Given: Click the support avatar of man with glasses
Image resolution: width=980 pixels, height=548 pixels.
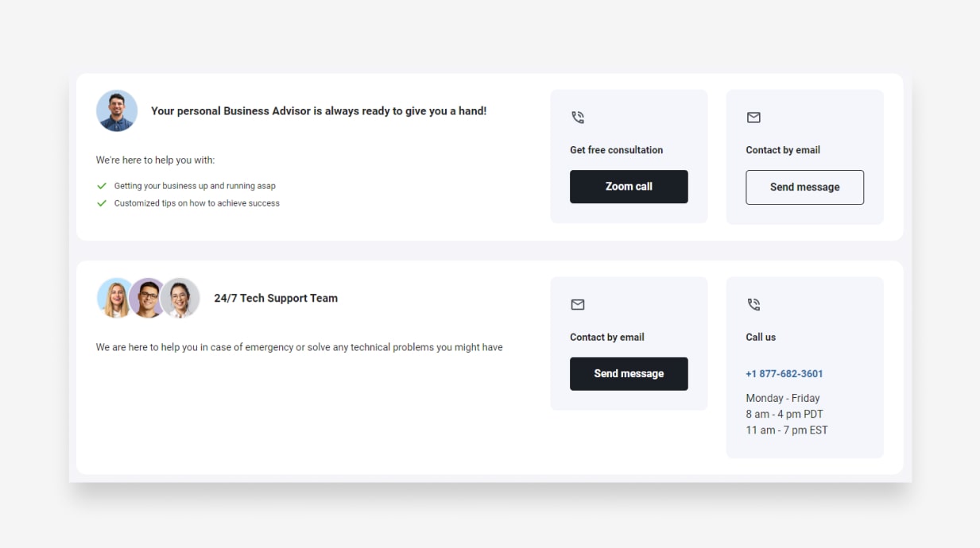Looking at the screenshot, I should [x=148, y=299].
